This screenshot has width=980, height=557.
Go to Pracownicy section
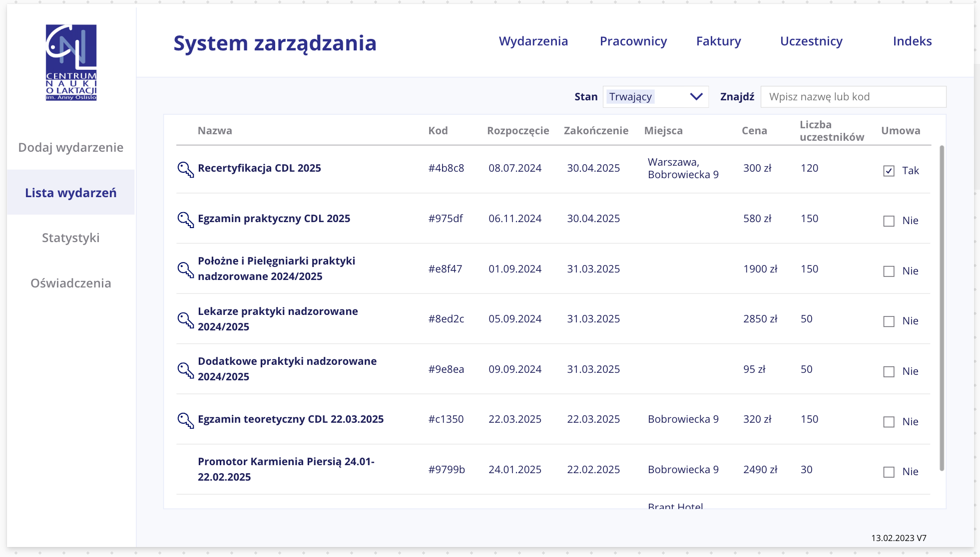point(633,41)
